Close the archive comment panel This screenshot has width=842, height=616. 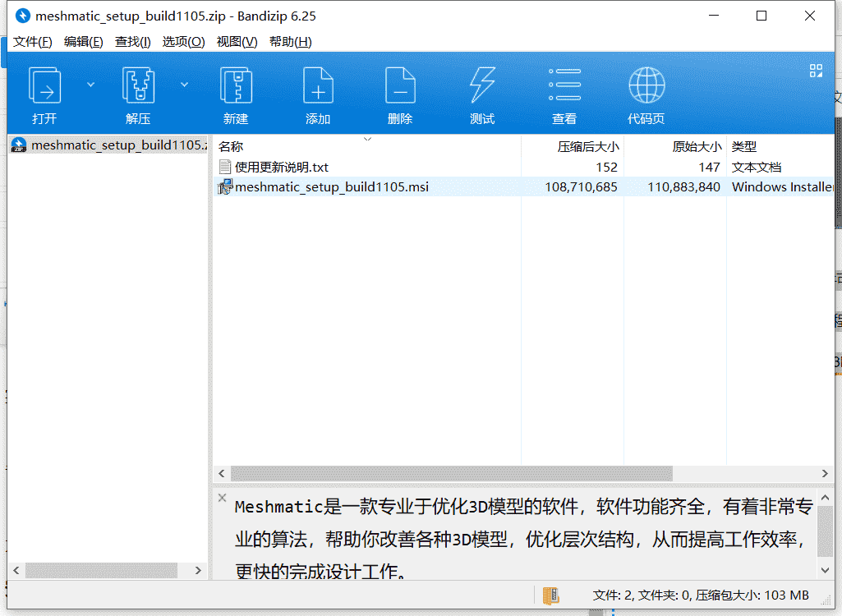tap(223, 497)
